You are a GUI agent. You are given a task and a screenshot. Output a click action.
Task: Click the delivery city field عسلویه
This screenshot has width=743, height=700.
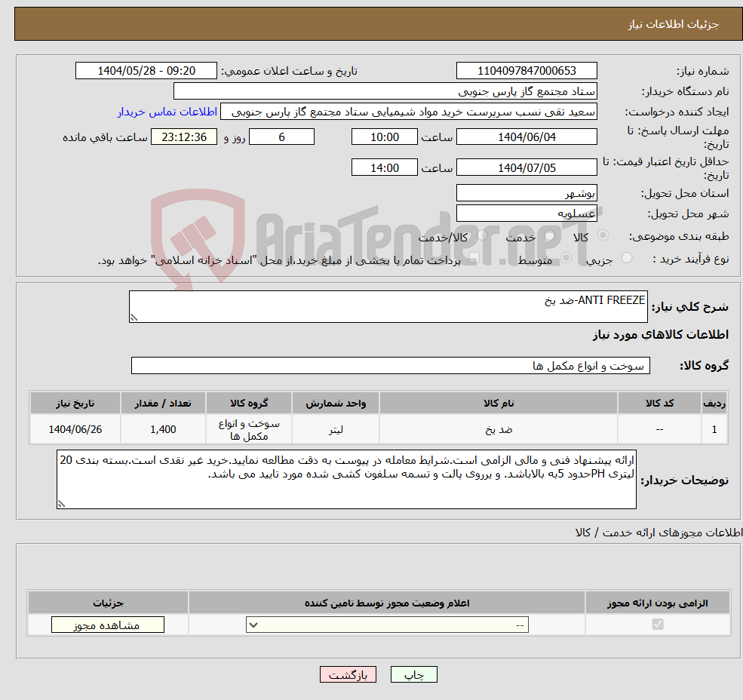(527, 213)
